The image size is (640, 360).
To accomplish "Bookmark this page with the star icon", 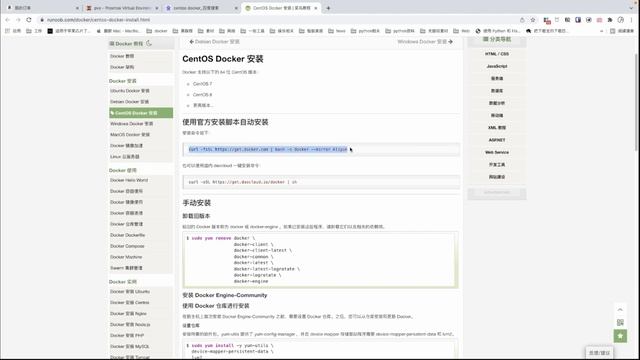I will 533,20.
